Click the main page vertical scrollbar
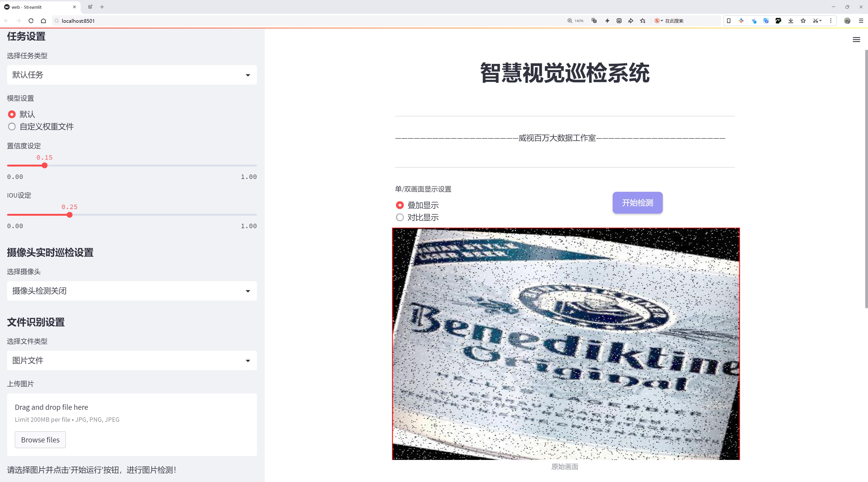868x482 pixels. coord(866,179)
